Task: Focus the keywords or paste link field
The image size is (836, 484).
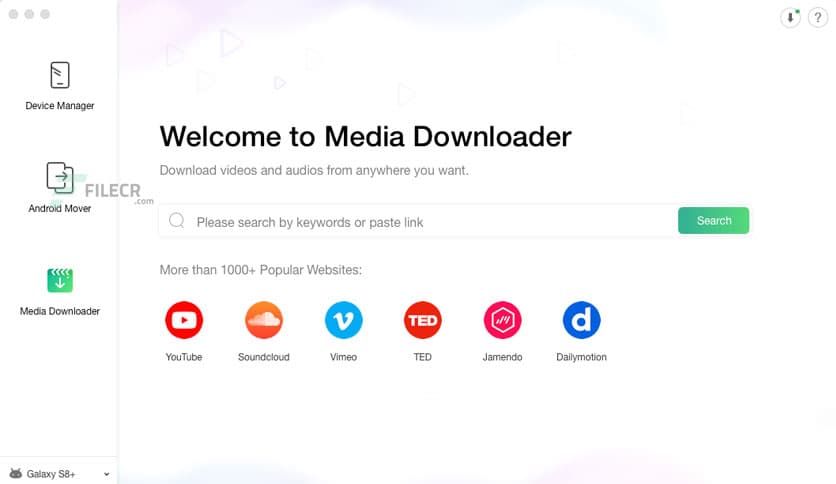Action: coord(419,221)
